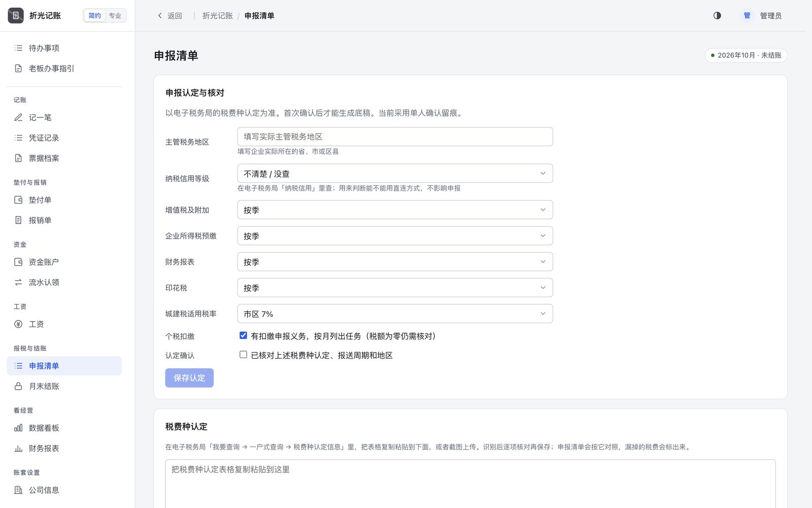Switch to 简约 mode
812x508 pixels.
click(x=95, y=16)
